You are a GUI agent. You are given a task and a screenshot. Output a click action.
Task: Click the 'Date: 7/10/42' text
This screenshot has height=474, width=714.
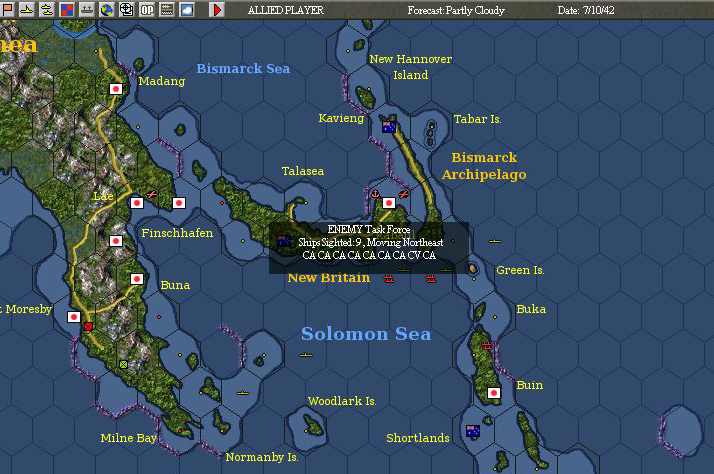click(x=586, y=10)
